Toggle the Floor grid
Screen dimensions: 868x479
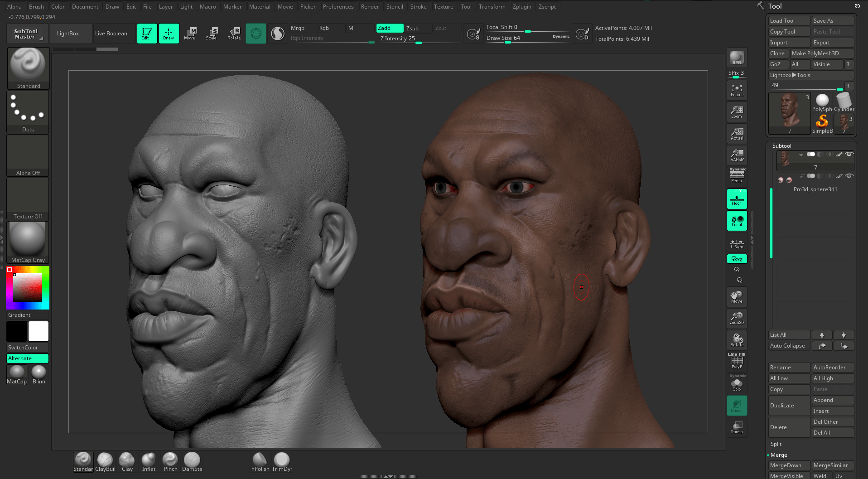coord(737,199)
